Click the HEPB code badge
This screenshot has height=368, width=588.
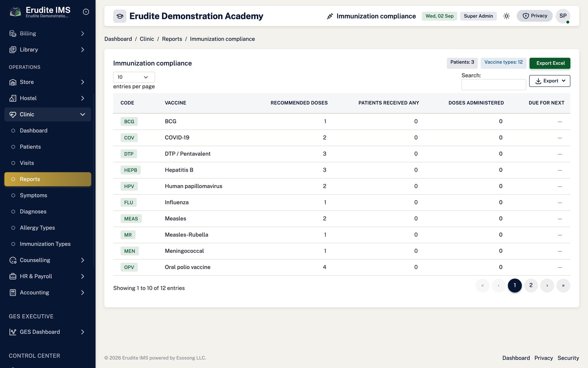click(x=130, y=170)
